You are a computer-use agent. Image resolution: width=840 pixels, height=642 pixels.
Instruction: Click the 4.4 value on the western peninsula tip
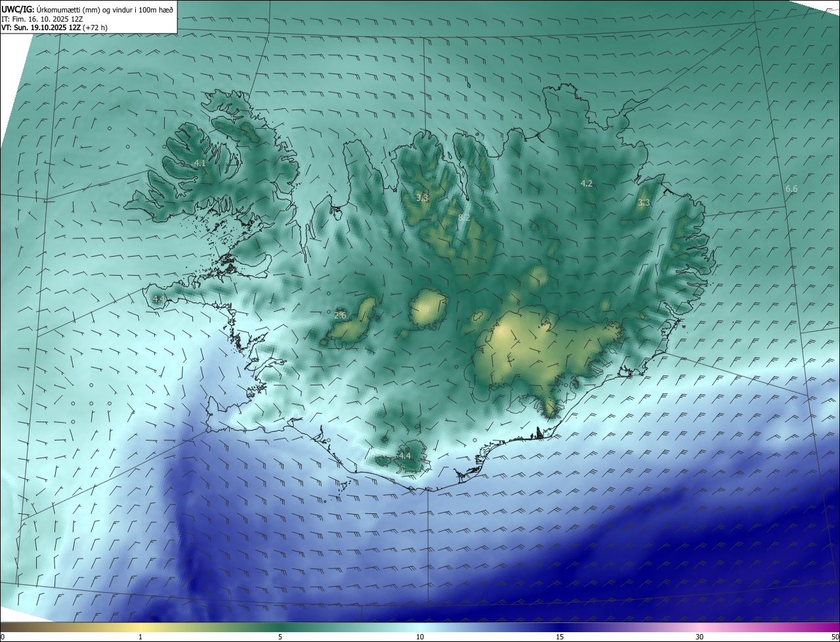pos(159,299)
